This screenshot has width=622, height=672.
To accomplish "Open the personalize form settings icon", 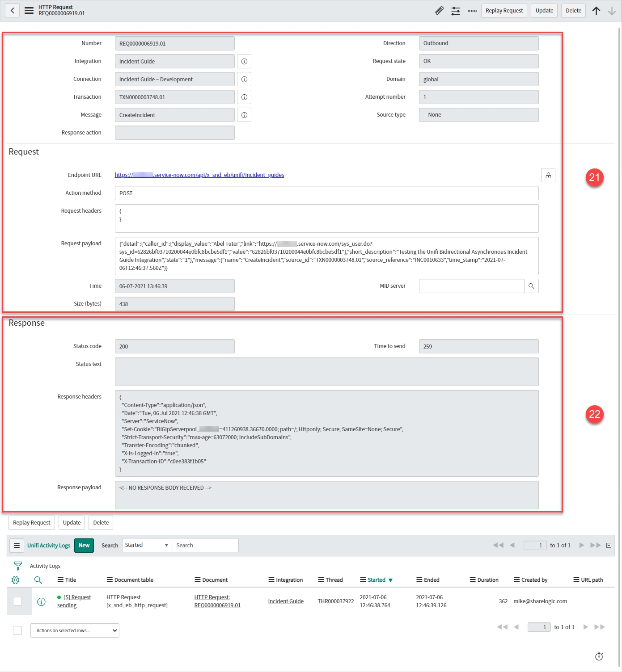I will tap(455, 11).
